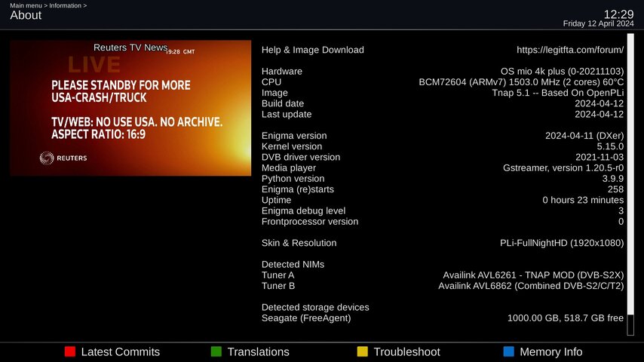Click 'Information' in the breadcrumb
This screenshot has width=644, height=362.
66,5
